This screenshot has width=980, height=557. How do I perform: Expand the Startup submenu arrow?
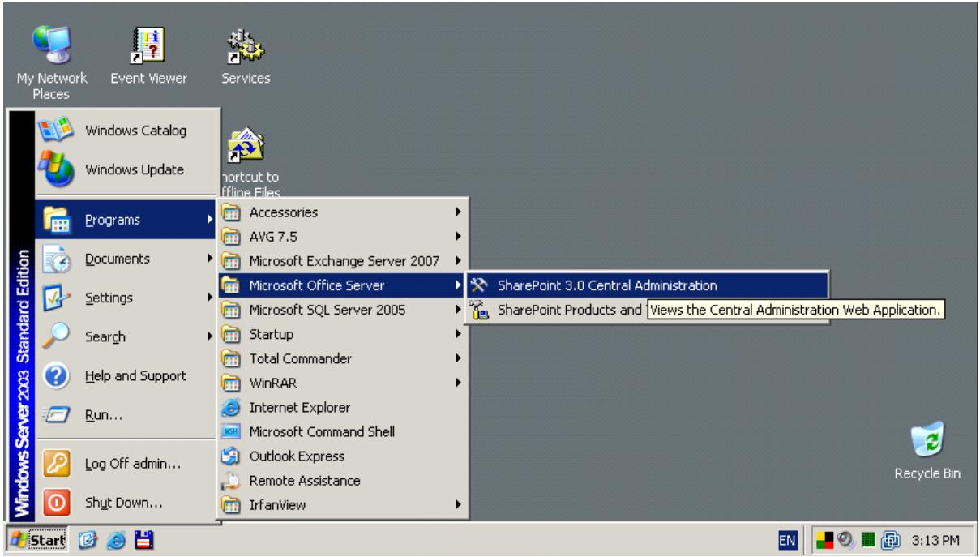tap(459, 334)
